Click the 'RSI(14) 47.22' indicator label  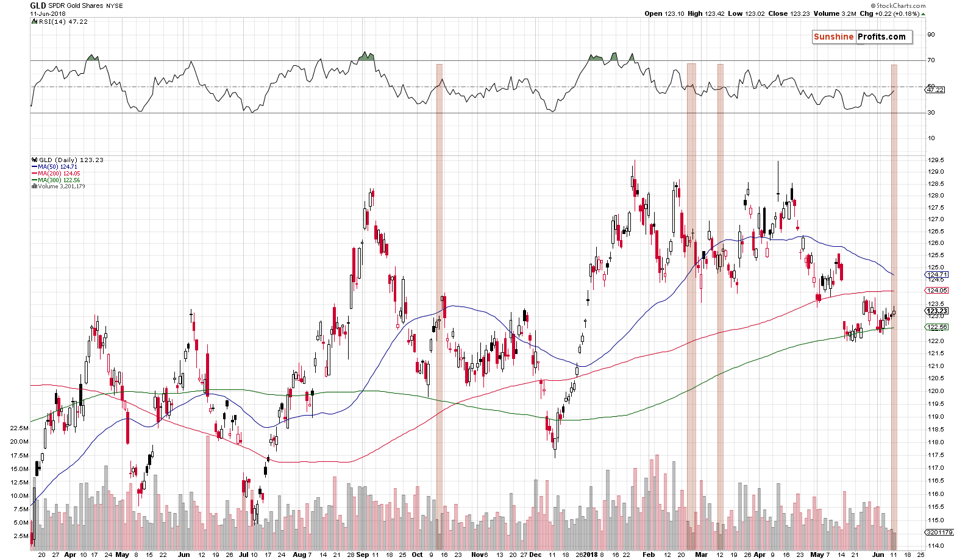pos(63,21)
